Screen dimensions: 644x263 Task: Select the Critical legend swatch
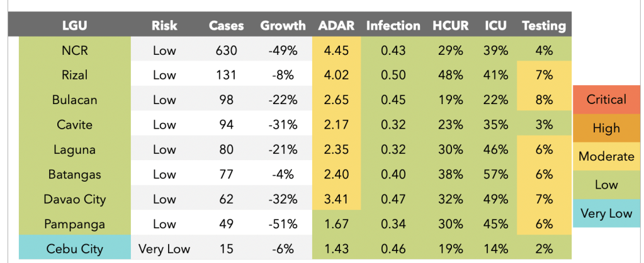(x=606, y=100)
